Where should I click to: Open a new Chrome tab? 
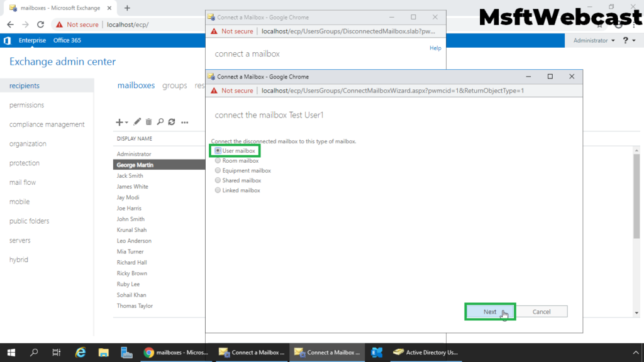click(x=127, y=8)
